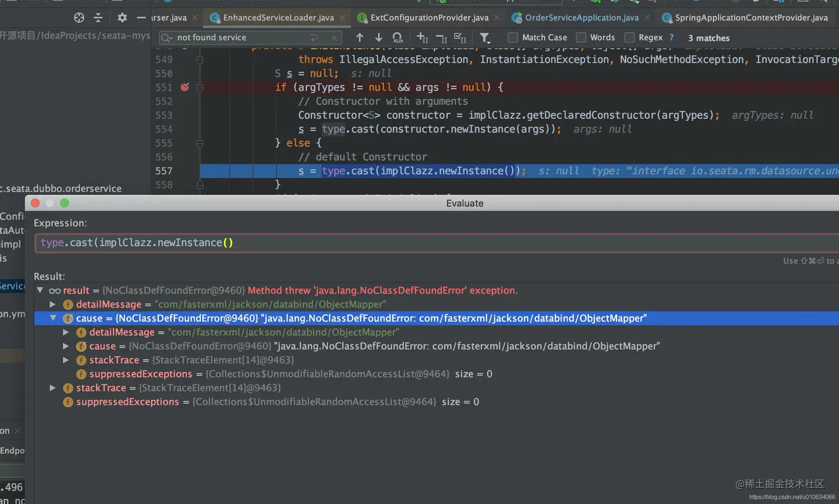The width and height of the screenshot is (839, 504).
Task: Switch to EnhancedServiceLoader.java tab
Action: (279, 18)
